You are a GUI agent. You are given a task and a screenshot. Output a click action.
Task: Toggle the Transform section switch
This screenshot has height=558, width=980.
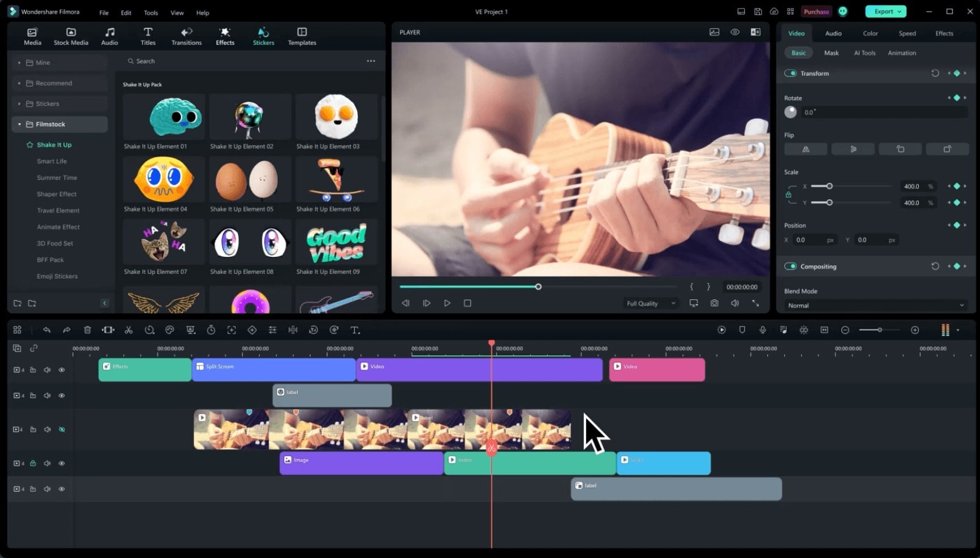pyautogui.click(x=790, y=73)
